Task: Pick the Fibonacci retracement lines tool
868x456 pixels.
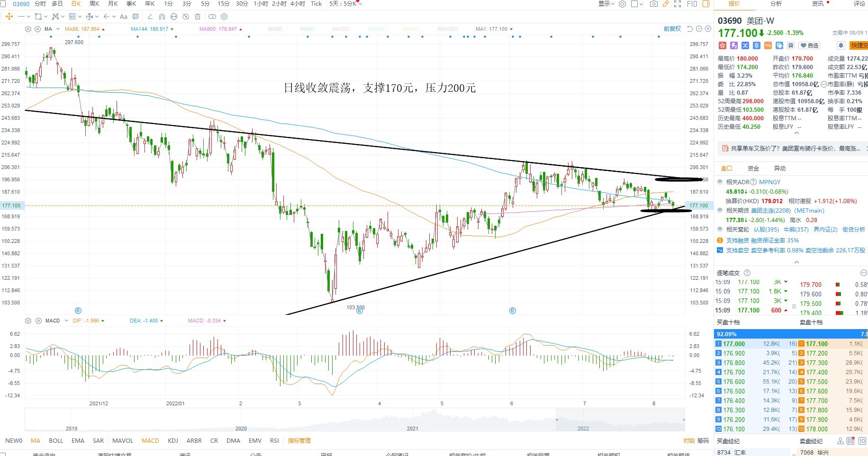Action: (72, 17)
